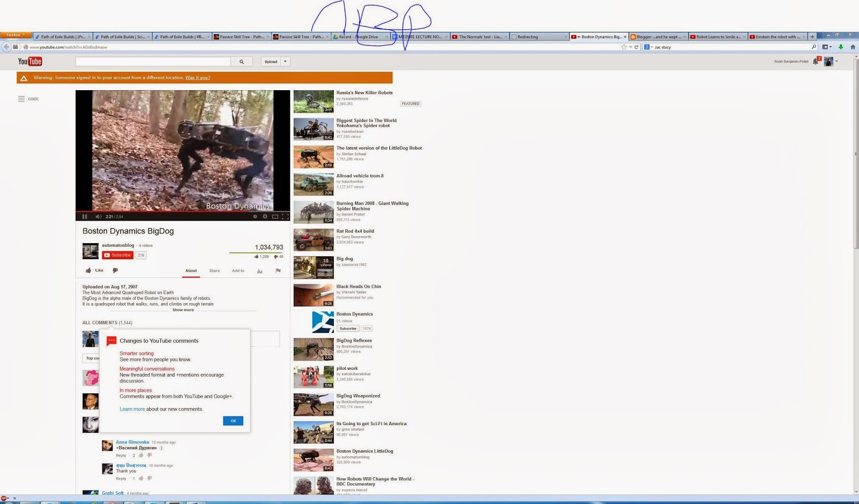Open the Adblock icon in the addon bar
859x504 pixels.
pyautogui.click(x=4, y=499)
